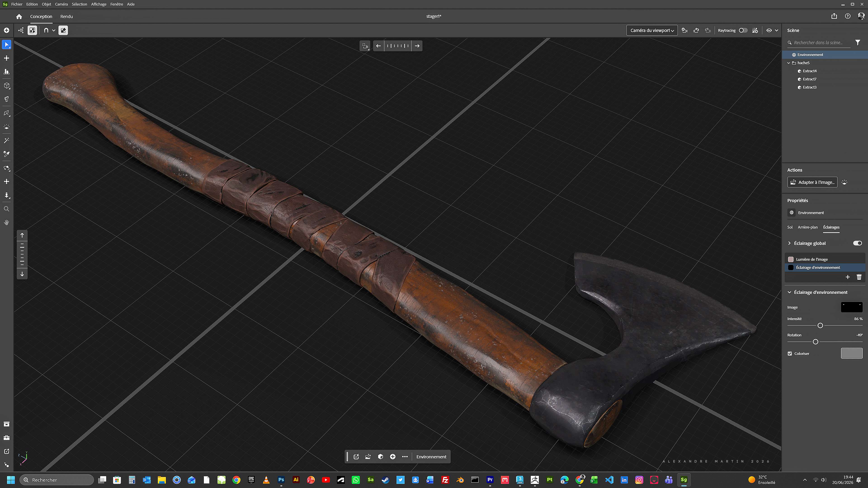
Task: Select the Zoom magnifier tool
Action: pos(6,209)
